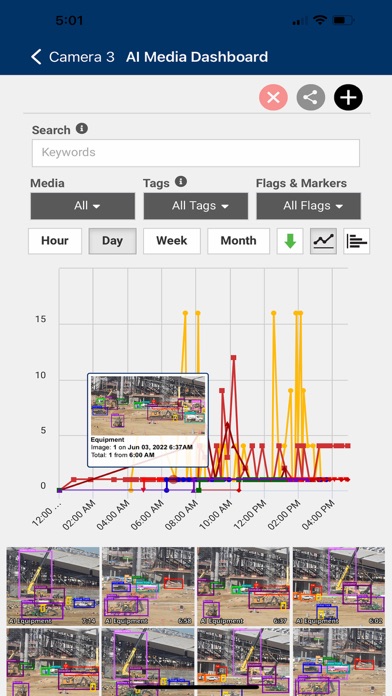Select the Day time range
Viewport: 392px width, 696px height.
click(x=112, y=241)
